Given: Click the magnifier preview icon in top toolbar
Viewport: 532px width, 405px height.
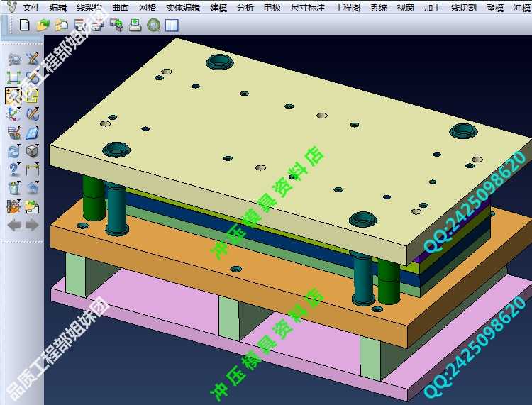Looking at the screenshot, I should click(154, 26).
